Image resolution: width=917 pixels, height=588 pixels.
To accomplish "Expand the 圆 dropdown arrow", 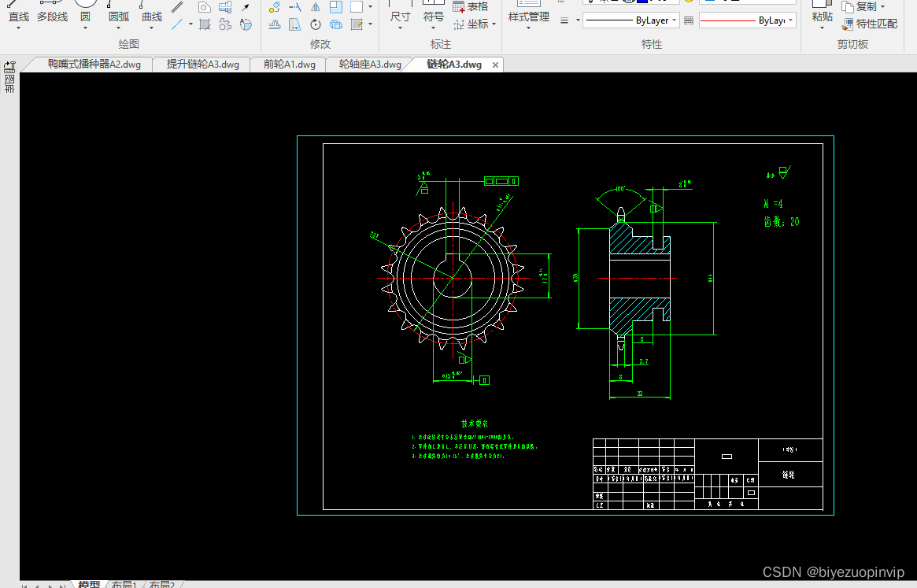I will click(x=85, y=28).
